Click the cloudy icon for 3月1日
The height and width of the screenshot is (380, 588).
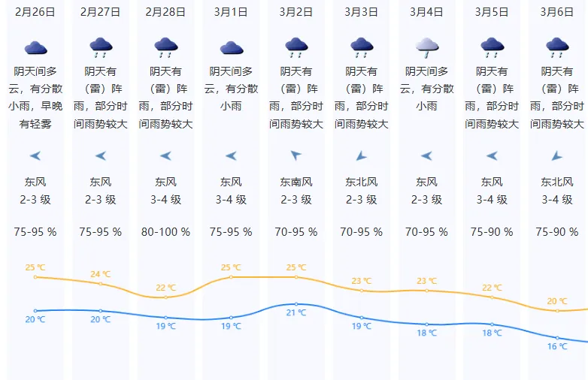tap(232, 48)
